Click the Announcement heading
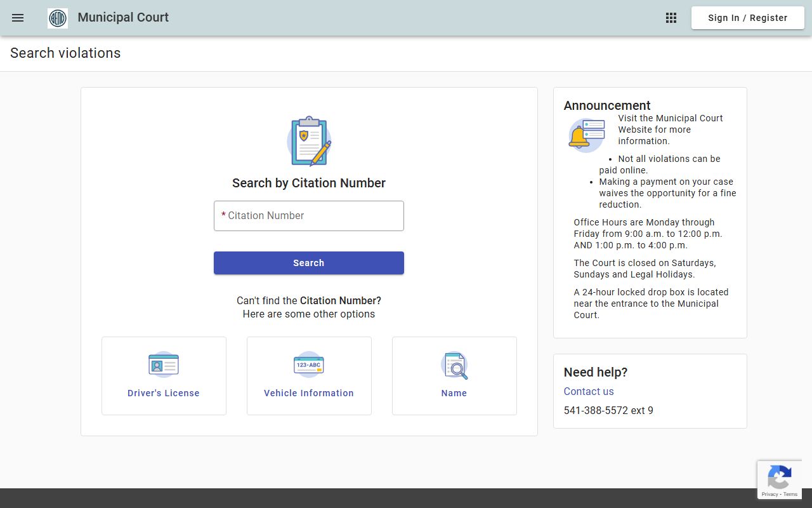This screenshot has height=508, width=812. coord(607,105)
